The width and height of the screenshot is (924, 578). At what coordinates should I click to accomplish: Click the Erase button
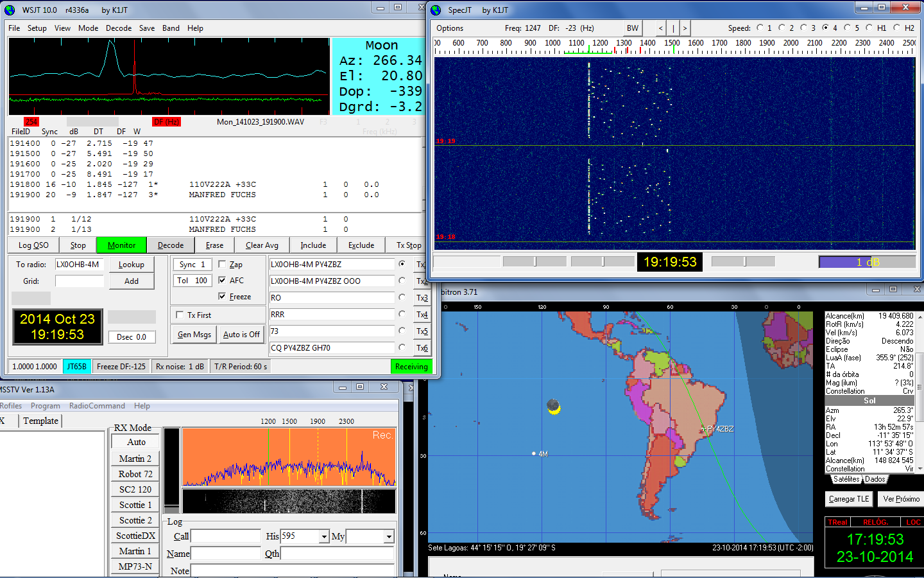coord(215,245)
